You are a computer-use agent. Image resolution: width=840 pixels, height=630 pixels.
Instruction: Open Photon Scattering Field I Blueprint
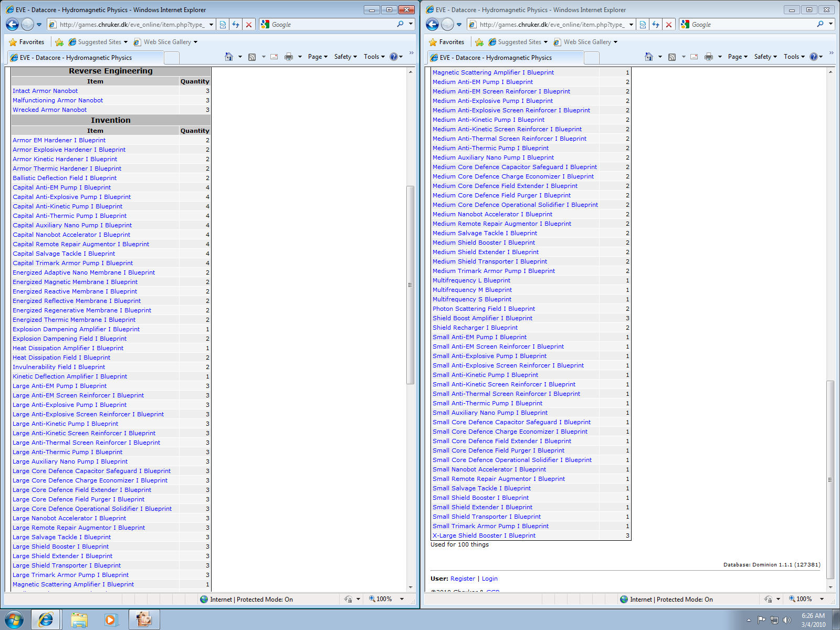click(x=484, y=309)
